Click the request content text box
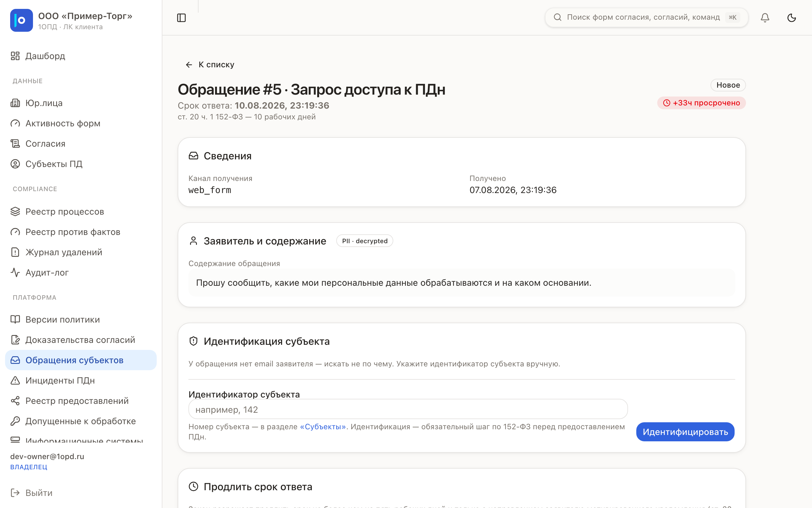The image size is (812, 508). coord(462,283)
